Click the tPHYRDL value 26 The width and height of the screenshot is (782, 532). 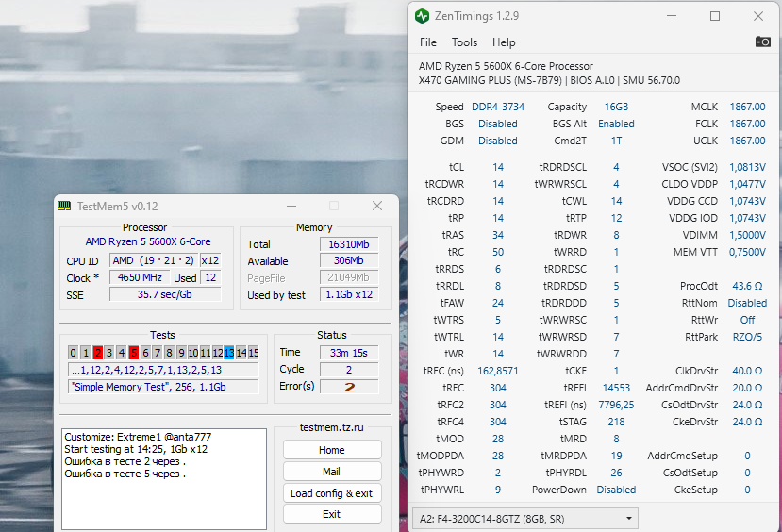click(616, 473)
